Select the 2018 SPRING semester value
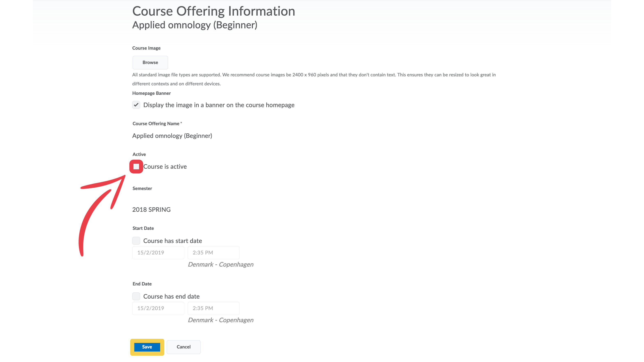The height and width of the screenshot is (362, 644). [x=151, y=210]
